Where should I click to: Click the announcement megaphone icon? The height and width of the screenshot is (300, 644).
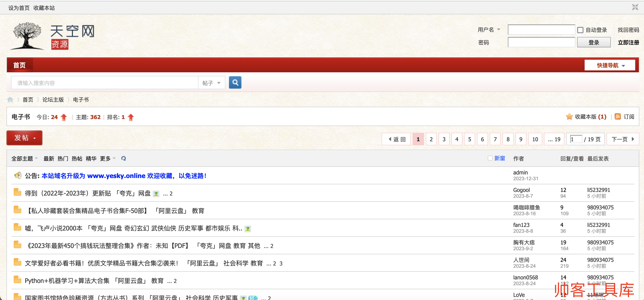[17, 175]
